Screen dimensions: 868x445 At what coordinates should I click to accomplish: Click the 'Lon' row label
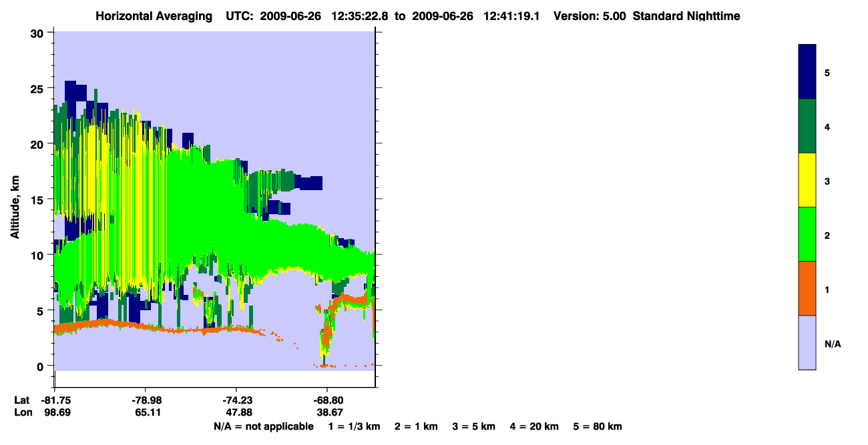(x=23, y=413)
